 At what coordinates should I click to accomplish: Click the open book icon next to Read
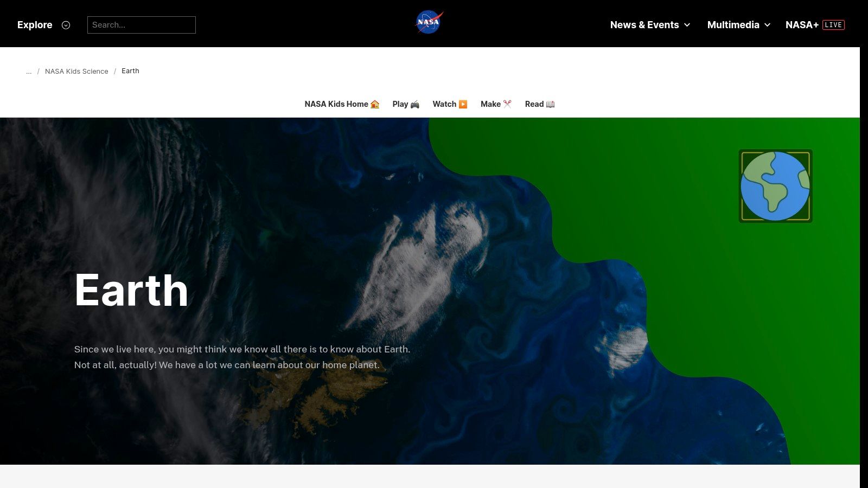[550, 104]
